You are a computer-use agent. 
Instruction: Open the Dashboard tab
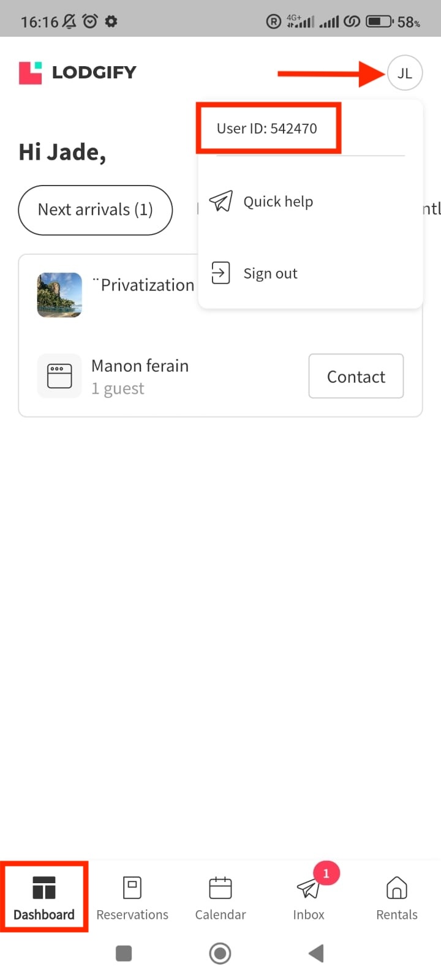click(44, 897)
